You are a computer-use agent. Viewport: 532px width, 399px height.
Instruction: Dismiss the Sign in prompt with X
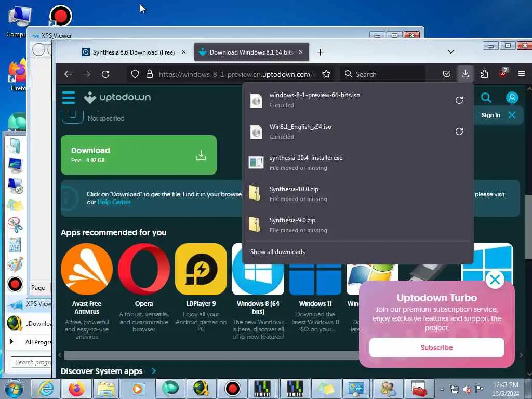512,115
